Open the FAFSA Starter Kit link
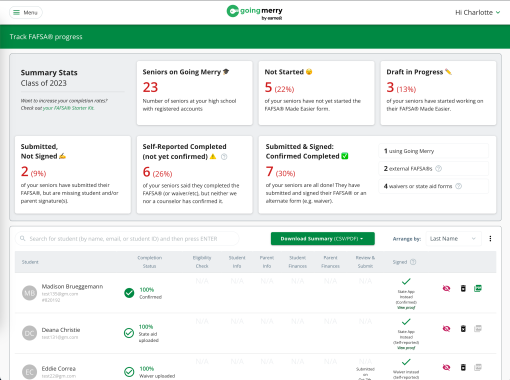 pyautogui.click(x=68, y=108)
